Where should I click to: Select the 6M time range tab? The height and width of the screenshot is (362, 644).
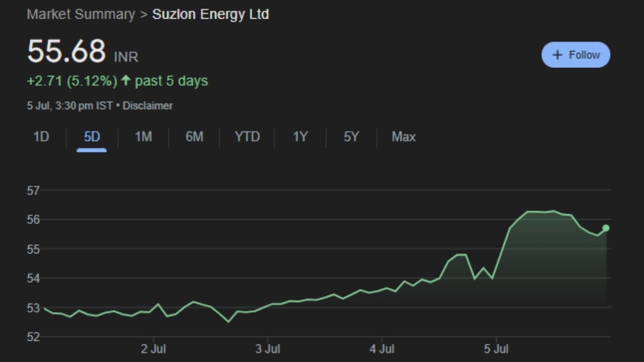point(194,137)
